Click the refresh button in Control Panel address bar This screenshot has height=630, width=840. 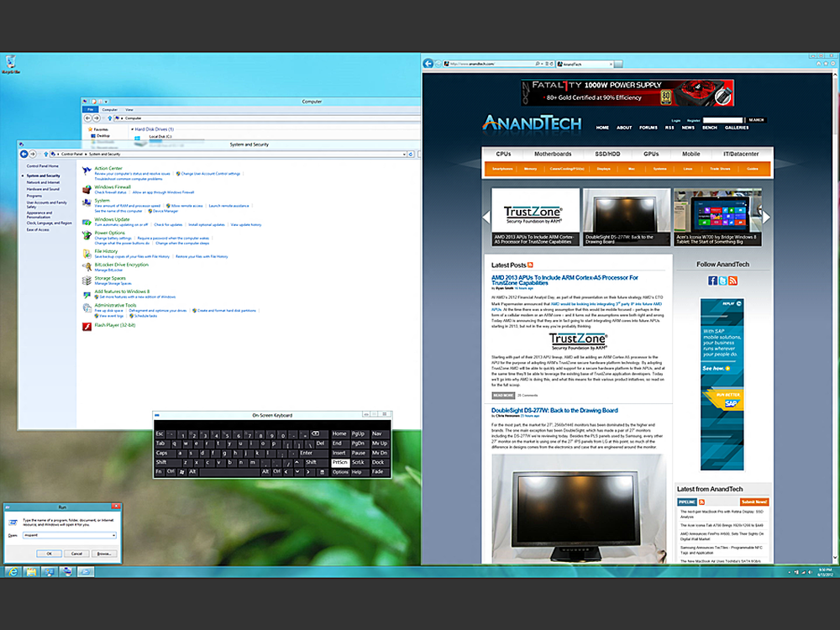411,155
